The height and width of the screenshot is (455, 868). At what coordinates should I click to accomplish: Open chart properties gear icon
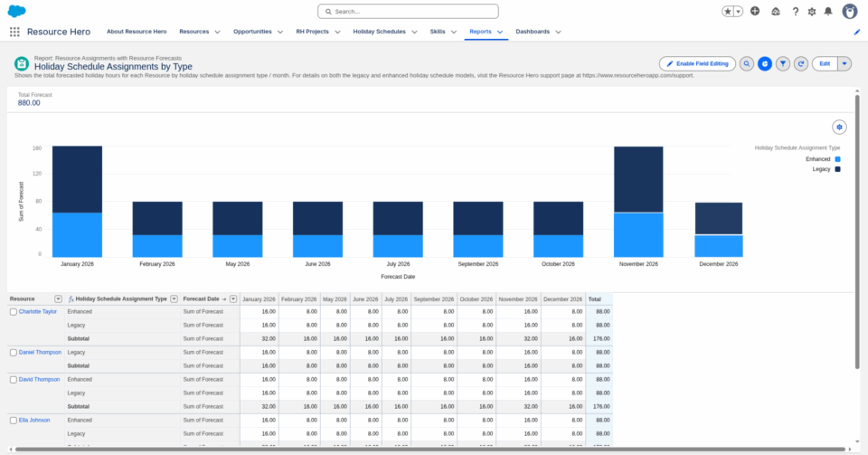pos(839,127)
